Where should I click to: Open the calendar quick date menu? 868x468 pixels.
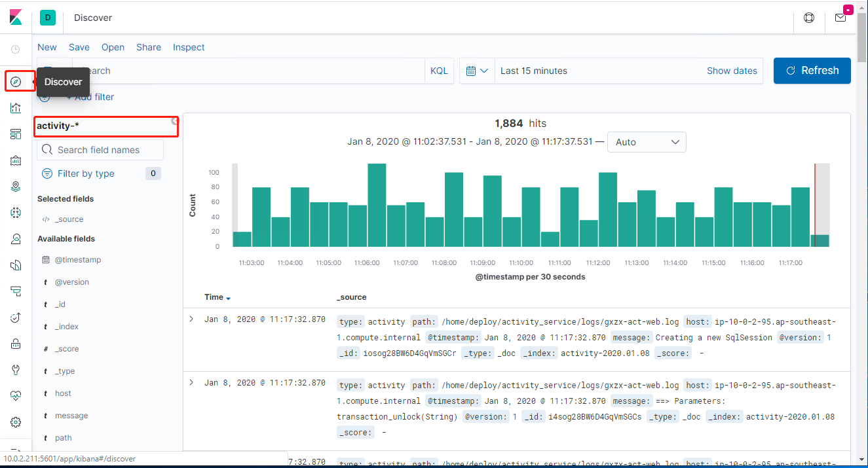(x=477, y=71)
